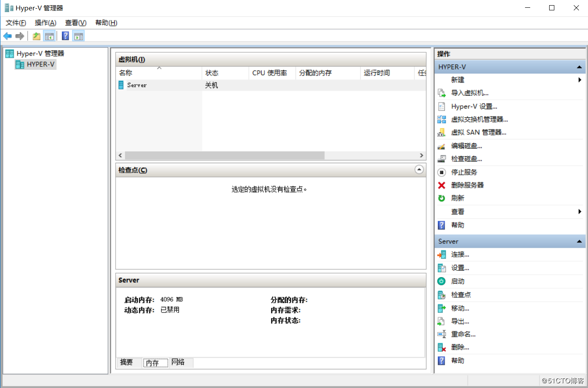Open the 虚拟 SAN 管理器

pyautogui.click(x=479, y=132)
